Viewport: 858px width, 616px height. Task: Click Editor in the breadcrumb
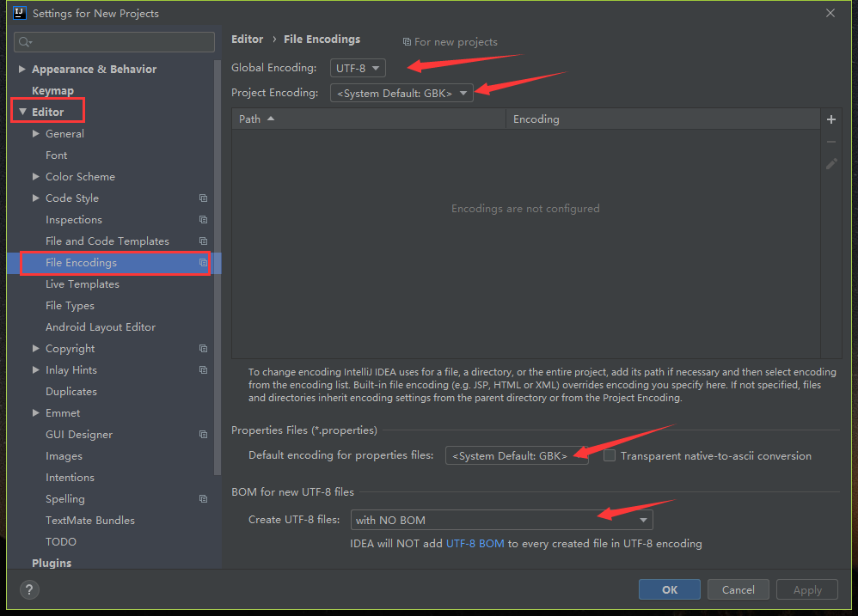[248, 39]
